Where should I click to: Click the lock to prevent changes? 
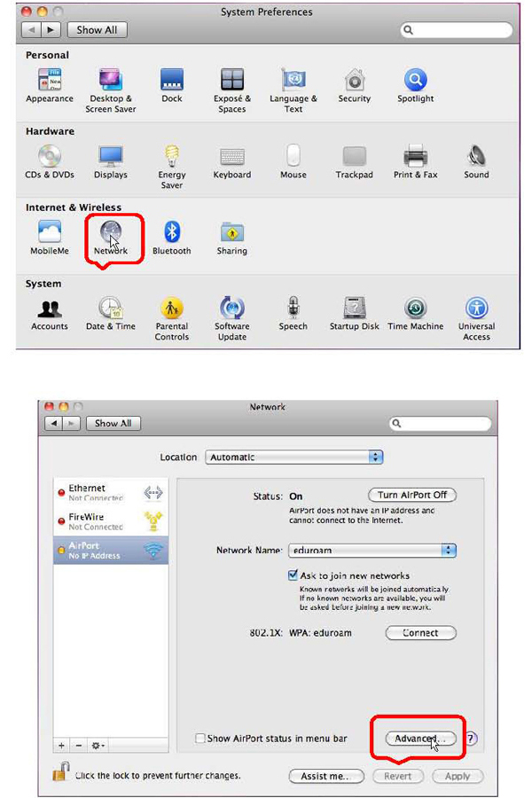(x=60, y=772)
